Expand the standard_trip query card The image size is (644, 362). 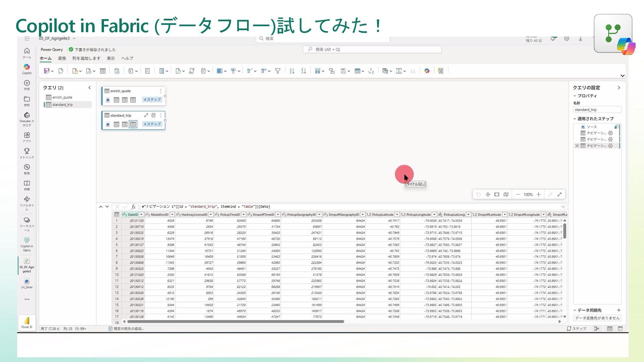[146, 115]
